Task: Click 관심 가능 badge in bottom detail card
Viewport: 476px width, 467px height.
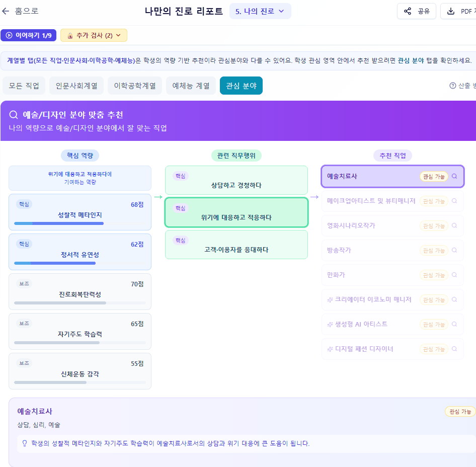Action: coord(460,412)
